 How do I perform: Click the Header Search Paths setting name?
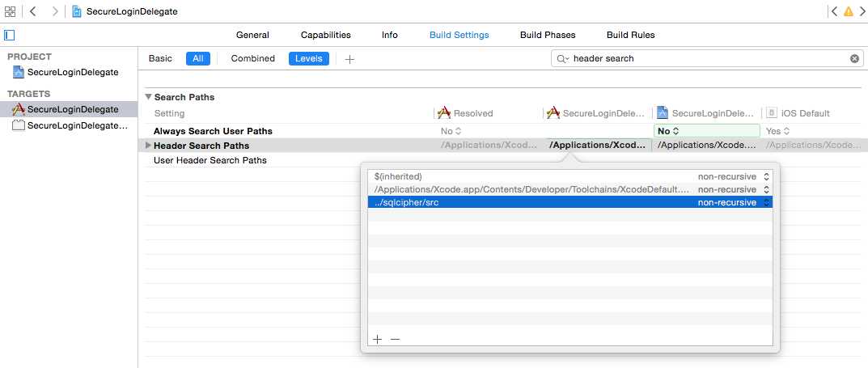tap(201, 146)
